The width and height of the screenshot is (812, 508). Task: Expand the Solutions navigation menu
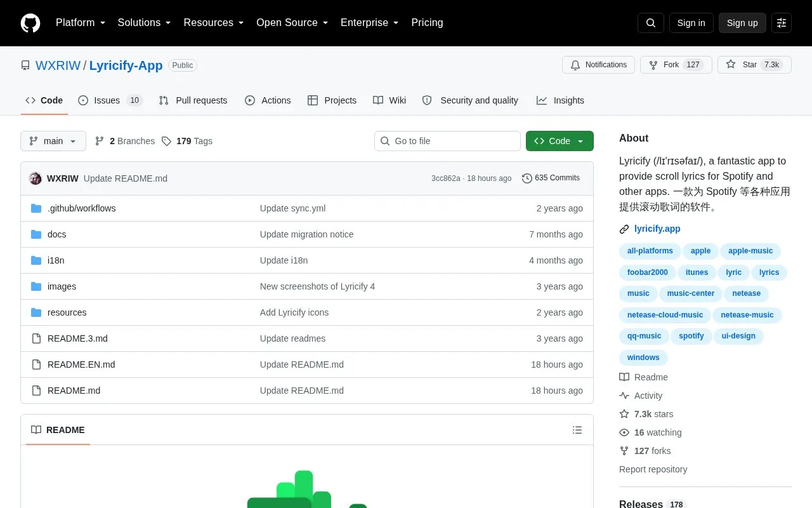pyautogui.click(x=144, y=23)
